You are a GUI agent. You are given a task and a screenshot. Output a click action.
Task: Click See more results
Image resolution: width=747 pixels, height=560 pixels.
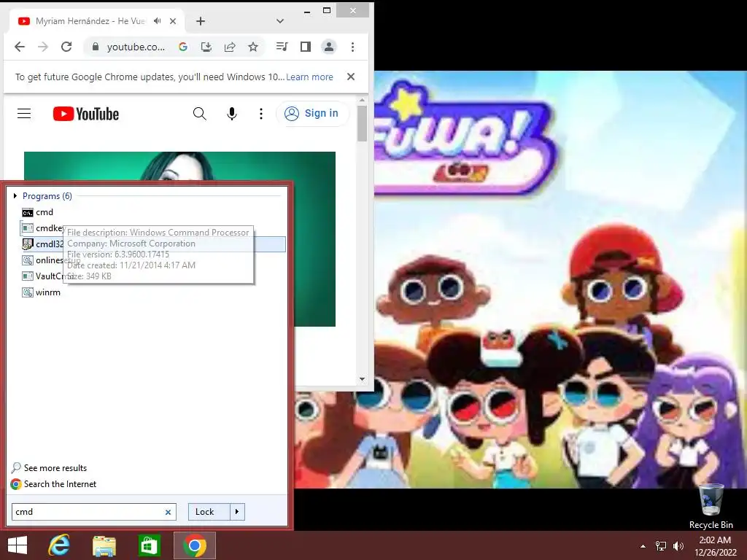tap(49, 468)
